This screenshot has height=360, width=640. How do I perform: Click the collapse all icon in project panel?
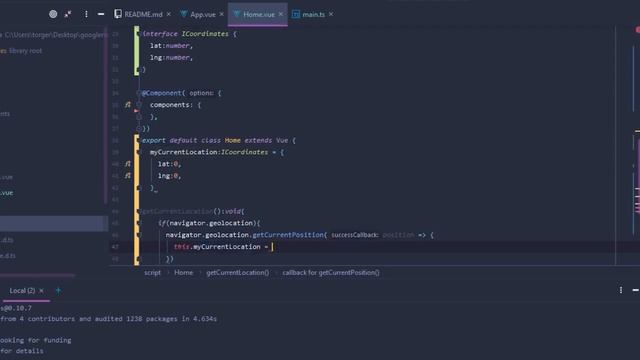pyautogui.click(x=68, y=14)
